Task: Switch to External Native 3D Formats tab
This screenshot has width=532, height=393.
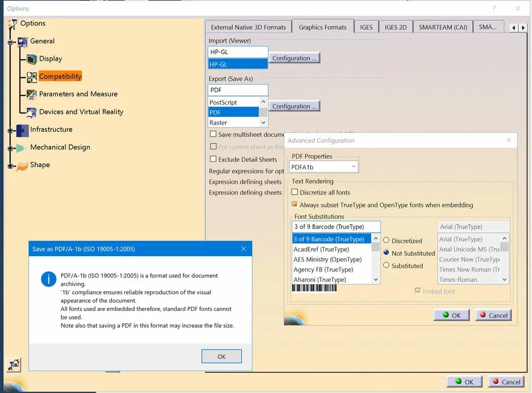Action: [248, 27]
